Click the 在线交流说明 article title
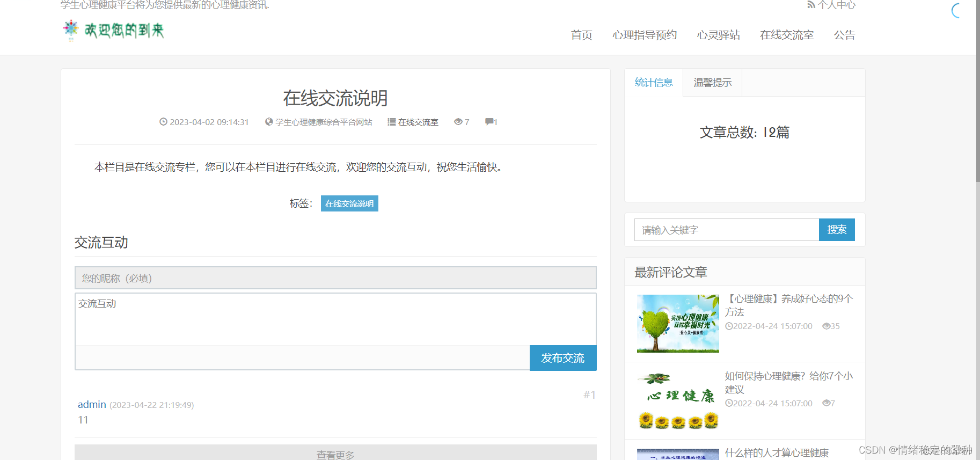 pos(335,98)
